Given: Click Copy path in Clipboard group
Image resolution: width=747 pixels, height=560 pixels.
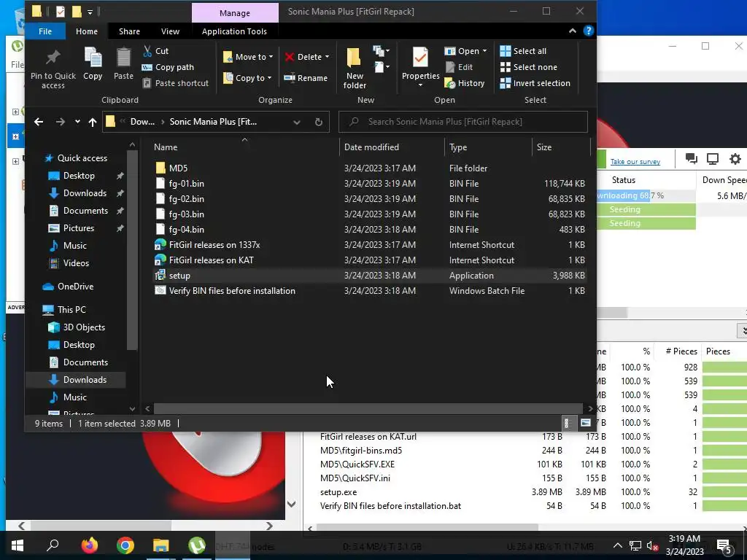Looking at the screenshot, I should pos(168,67).
